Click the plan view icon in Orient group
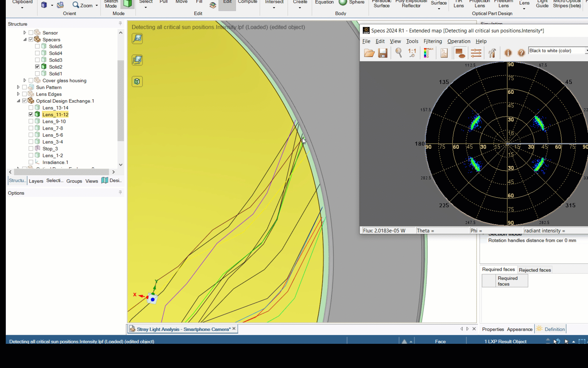The width and height of the screenshot is (588, 368). (60, 5)
